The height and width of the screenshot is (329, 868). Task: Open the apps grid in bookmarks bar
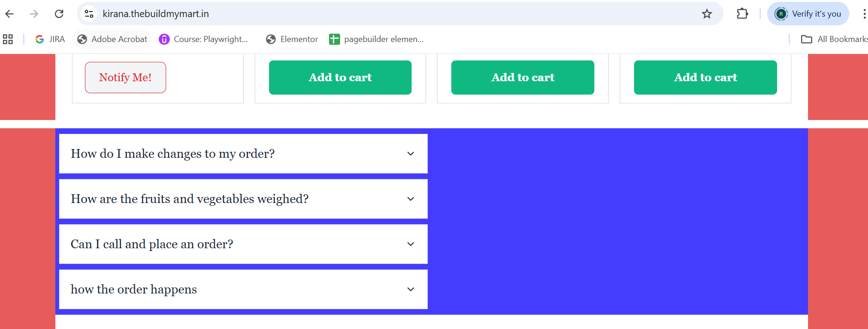[8, 39]
